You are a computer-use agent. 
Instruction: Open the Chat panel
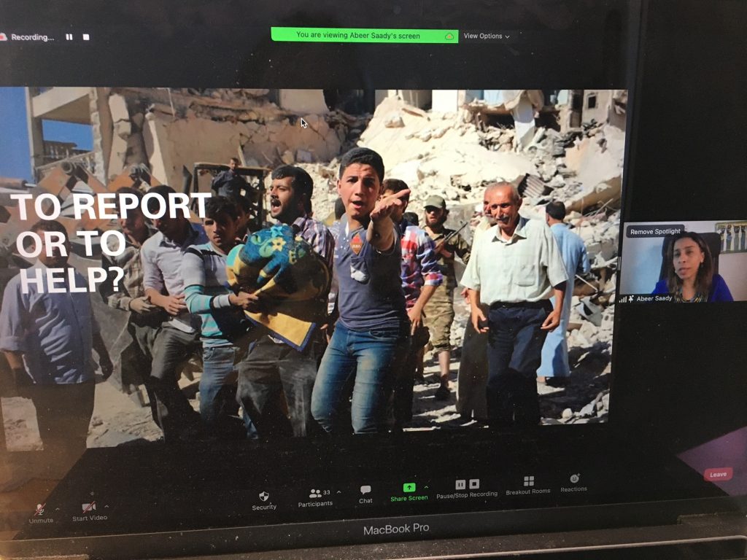365,494
